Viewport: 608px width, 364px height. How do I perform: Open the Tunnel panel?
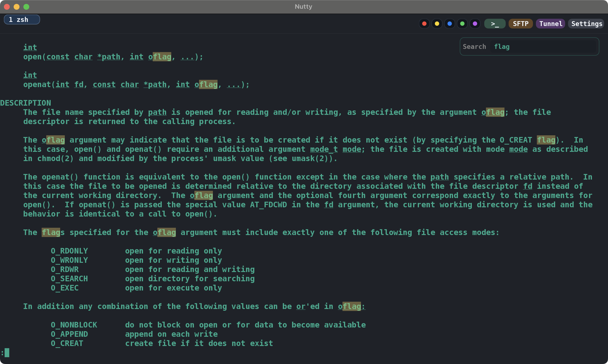551,24
